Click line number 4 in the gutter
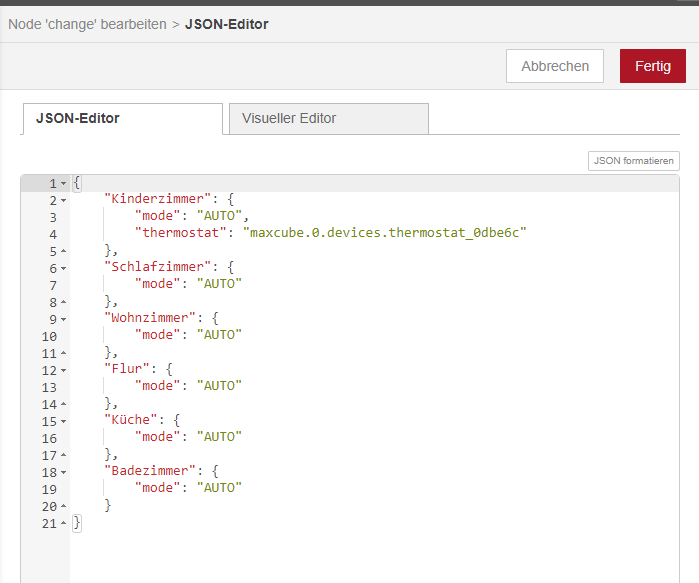 (53, 234)
